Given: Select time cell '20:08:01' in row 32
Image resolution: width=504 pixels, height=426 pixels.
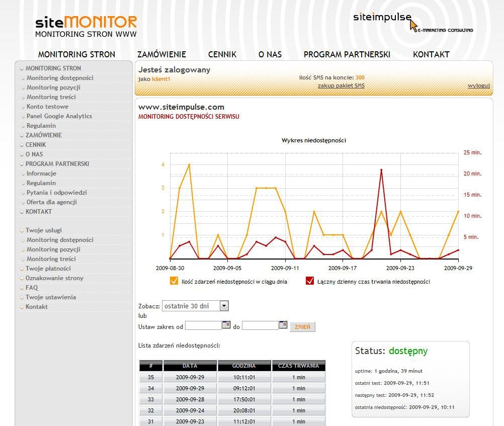Looking at the screenshot, I should (x=244, y=410).
